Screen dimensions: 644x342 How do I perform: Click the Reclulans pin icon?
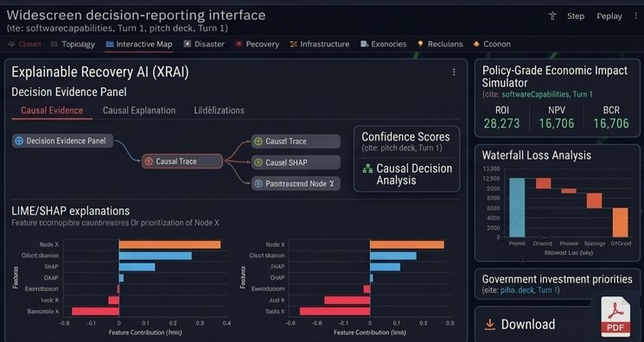pos(420,43)
